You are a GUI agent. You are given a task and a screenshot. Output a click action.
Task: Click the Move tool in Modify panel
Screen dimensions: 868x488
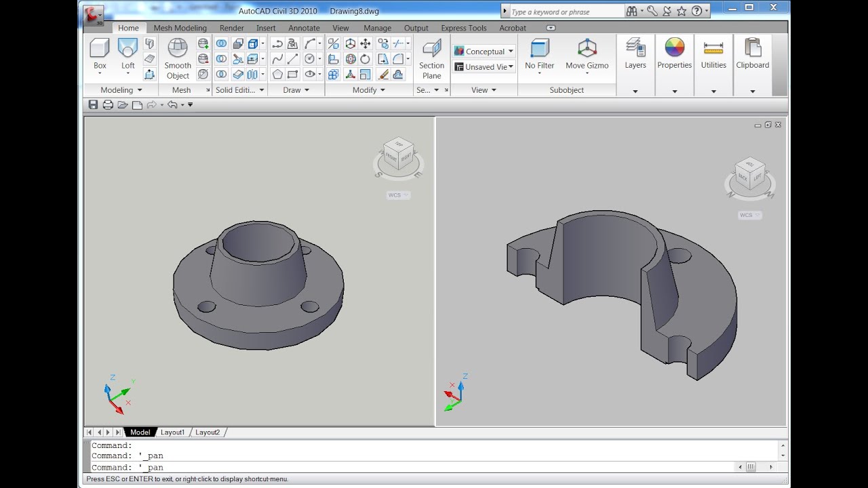366,43
